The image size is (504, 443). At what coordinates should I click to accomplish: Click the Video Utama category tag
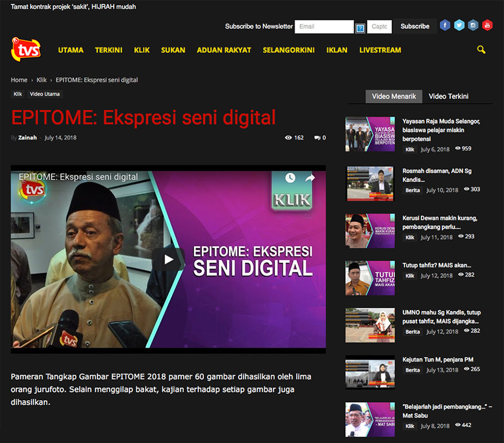point(45,94)
